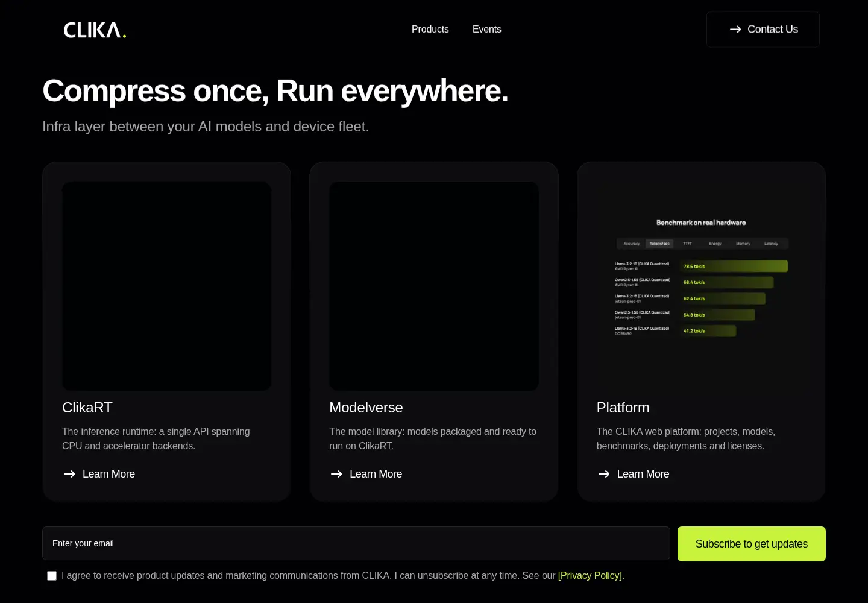This screenshot has width=868, height=603.
Task: Click the Modelverse card title
Action: pyautogui.click(x=366, y=408)
